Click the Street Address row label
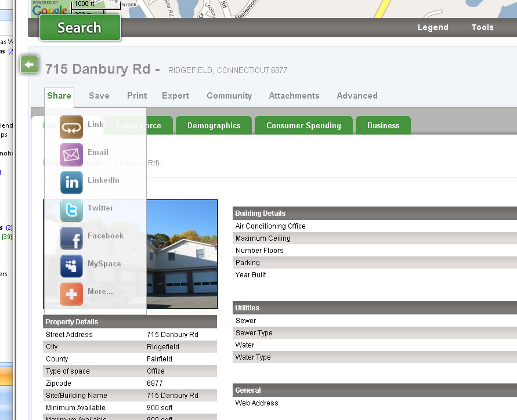 pos(69,335)
